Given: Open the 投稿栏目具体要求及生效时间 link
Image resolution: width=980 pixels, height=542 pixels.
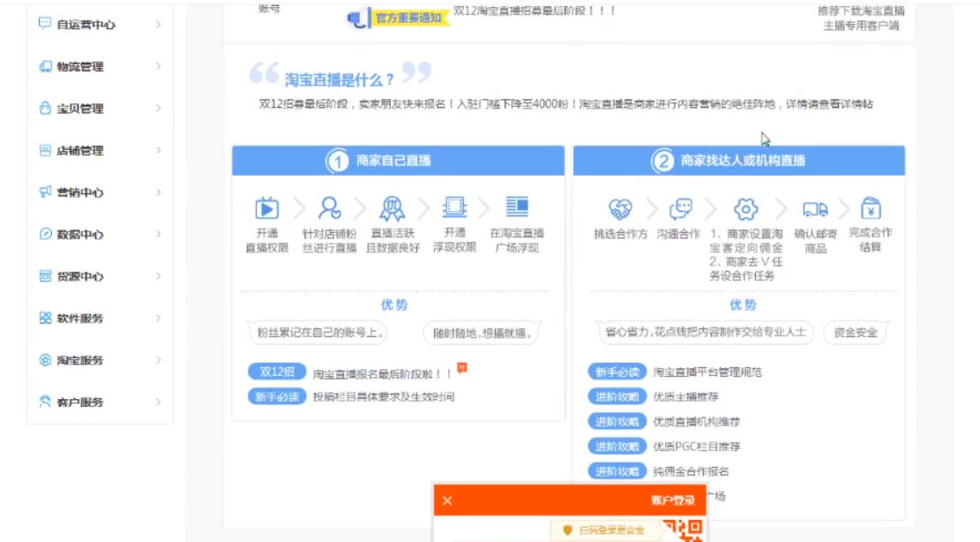Looking at the screenshot, I should (x=383, y=397).
